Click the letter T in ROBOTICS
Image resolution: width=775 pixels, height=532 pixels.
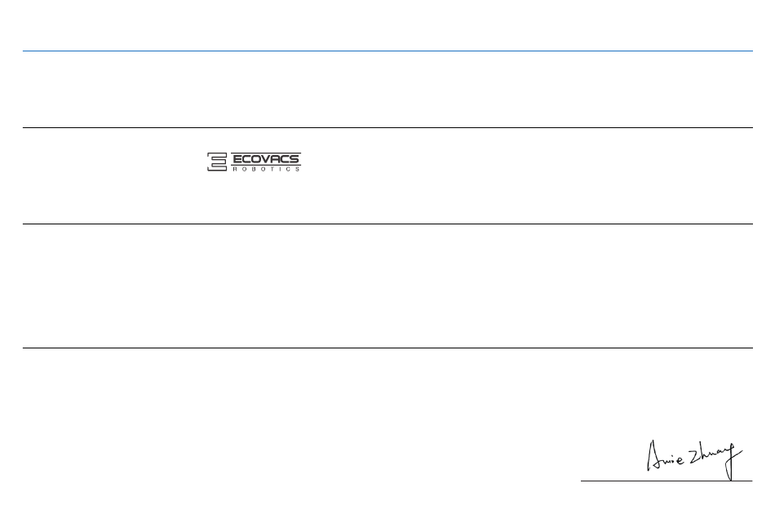pyautogui.click(x=272, y=169)
